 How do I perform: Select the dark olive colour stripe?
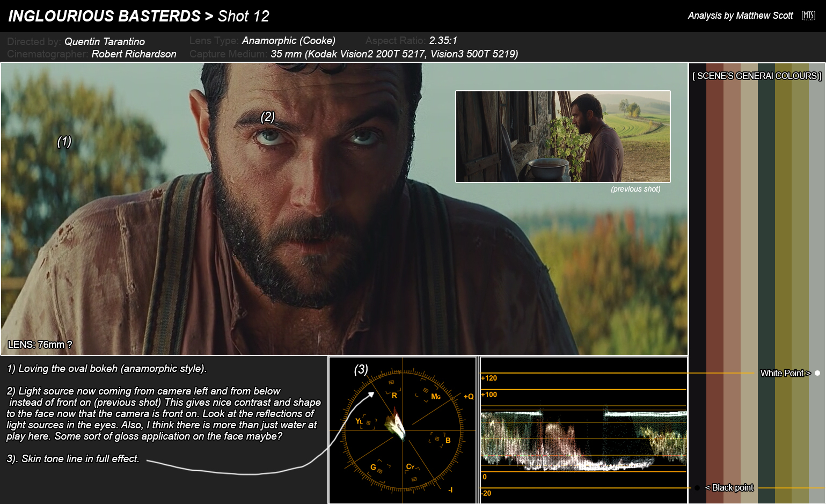click(784, 283)
